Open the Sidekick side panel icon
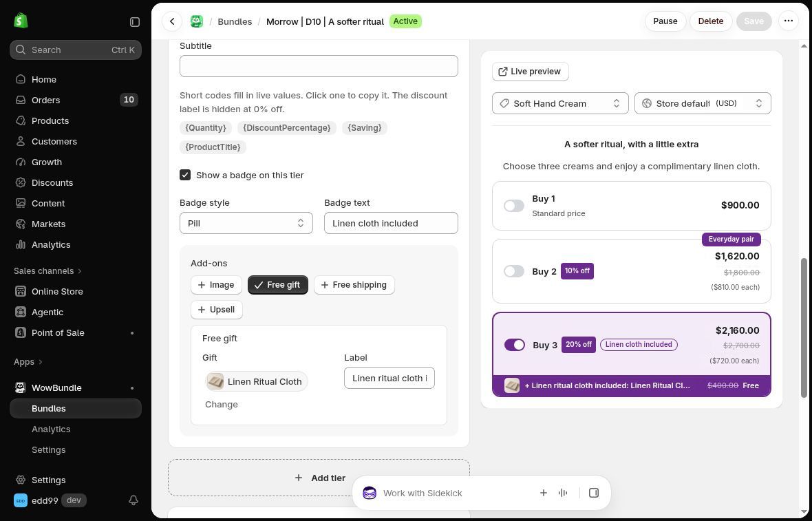Viewport: 812px width, 521px height. [x=593, y=493]
